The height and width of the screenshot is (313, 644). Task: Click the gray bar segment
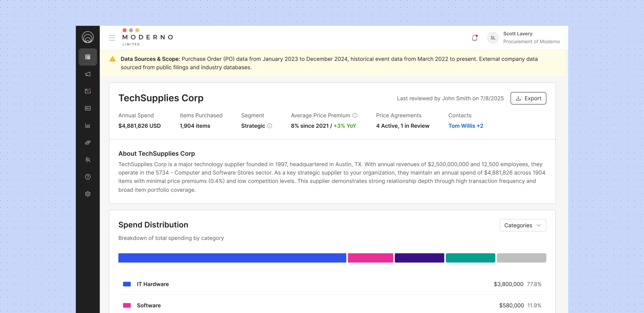click(x=521, y=258)
